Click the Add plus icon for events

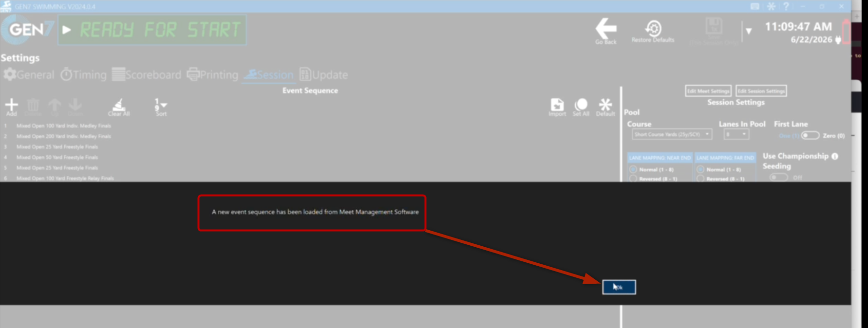tap(11, 104)
